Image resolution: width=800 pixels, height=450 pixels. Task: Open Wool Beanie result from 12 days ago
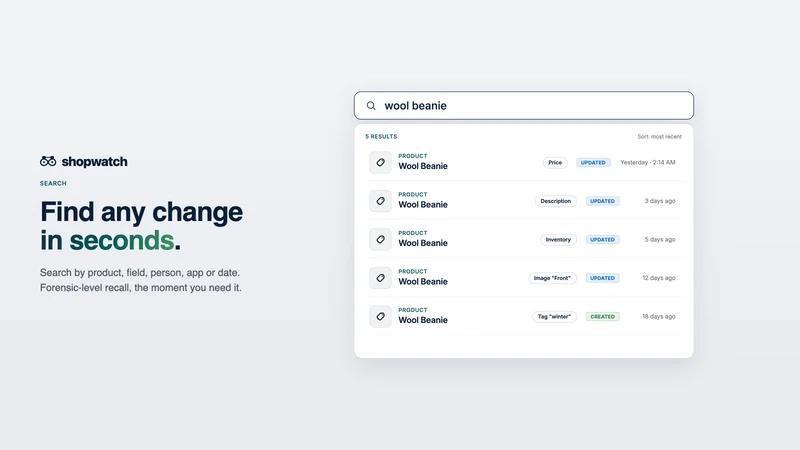point(523,278)
